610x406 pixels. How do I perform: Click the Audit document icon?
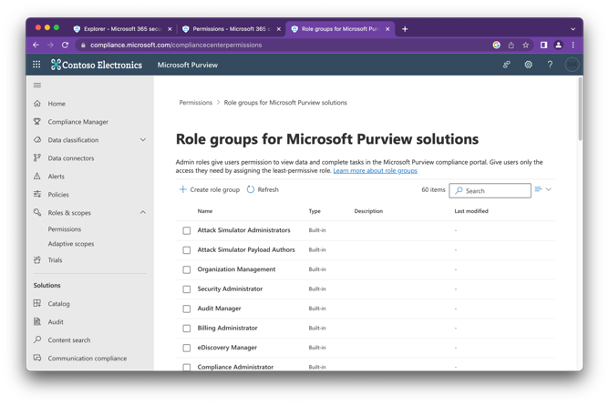(37, 322)
